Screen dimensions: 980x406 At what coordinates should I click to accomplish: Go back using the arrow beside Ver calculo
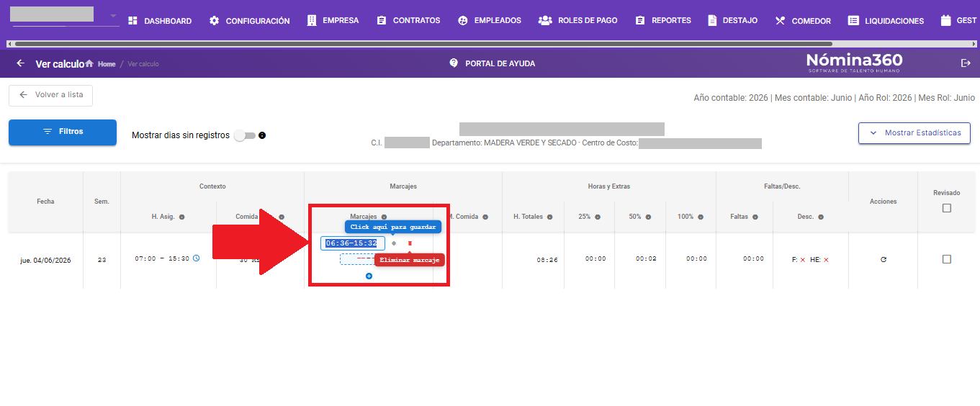click(20, 63)
